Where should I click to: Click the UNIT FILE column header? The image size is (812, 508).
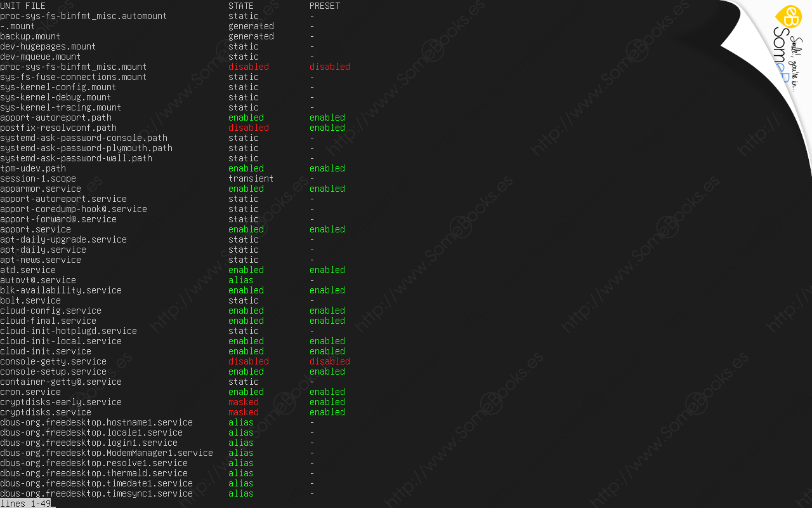[x=23, y=6]
